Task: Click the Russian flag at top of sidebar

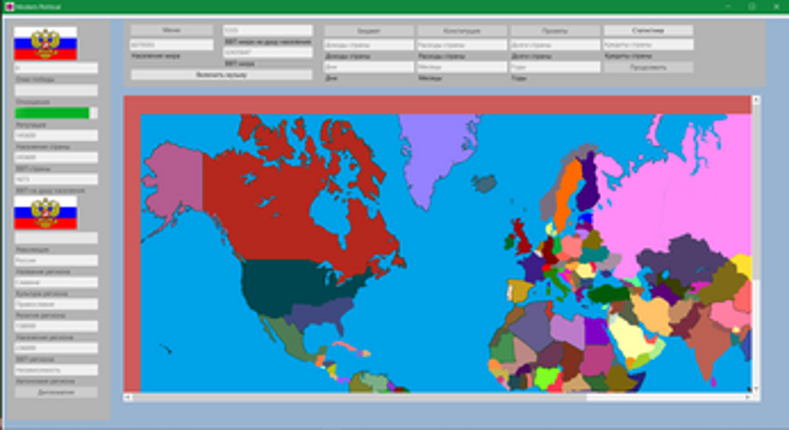Action: [x=46, y=43]
